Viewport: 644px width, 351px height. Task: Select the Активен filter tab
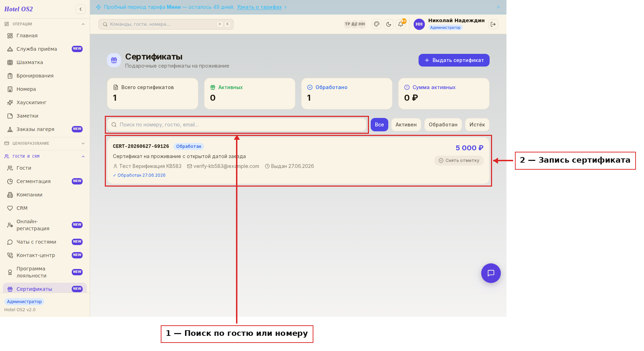(x=406, y=125)
